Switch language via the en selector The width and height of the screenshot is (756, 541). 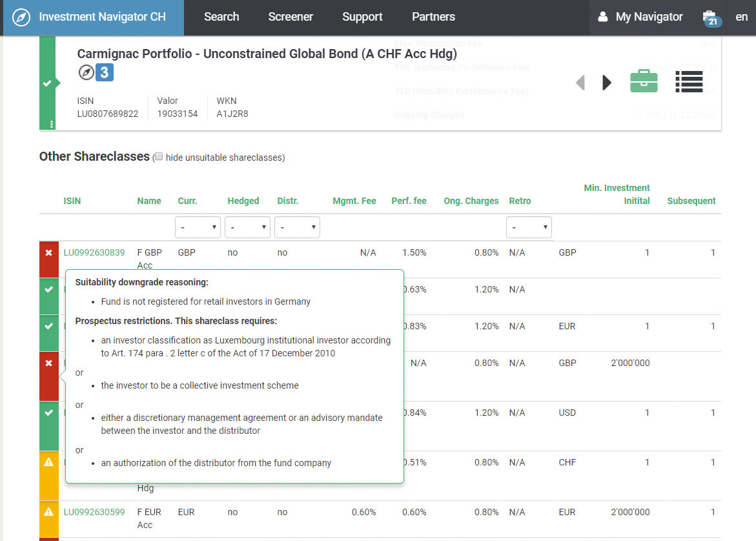[742, 17]
